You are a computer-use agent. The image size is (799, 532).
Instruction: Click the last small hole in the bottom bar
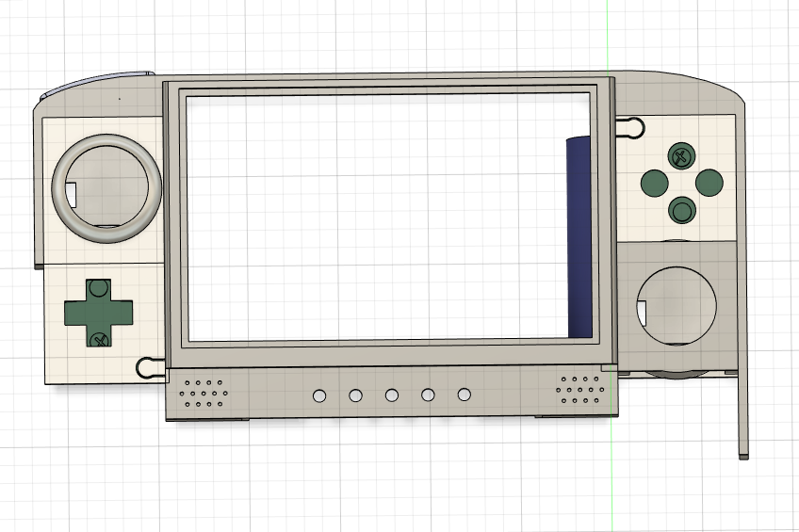pos(465,395)
